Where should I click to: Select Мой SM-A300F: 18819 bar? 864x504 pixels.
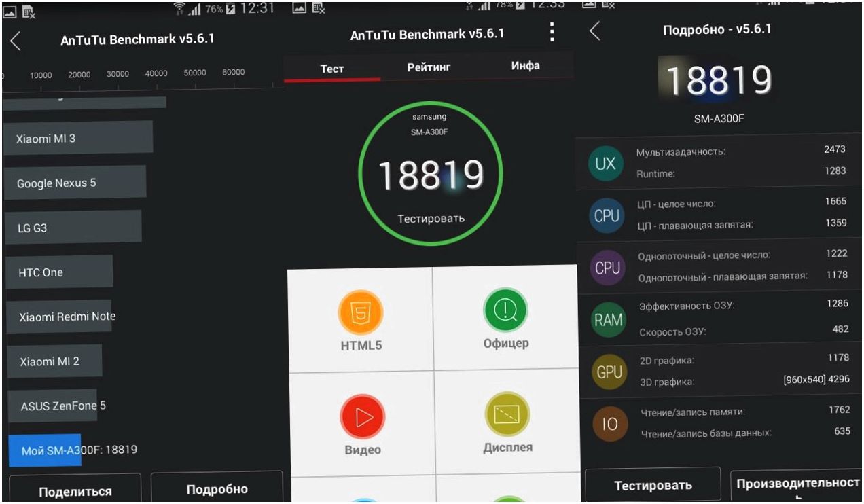45,450
